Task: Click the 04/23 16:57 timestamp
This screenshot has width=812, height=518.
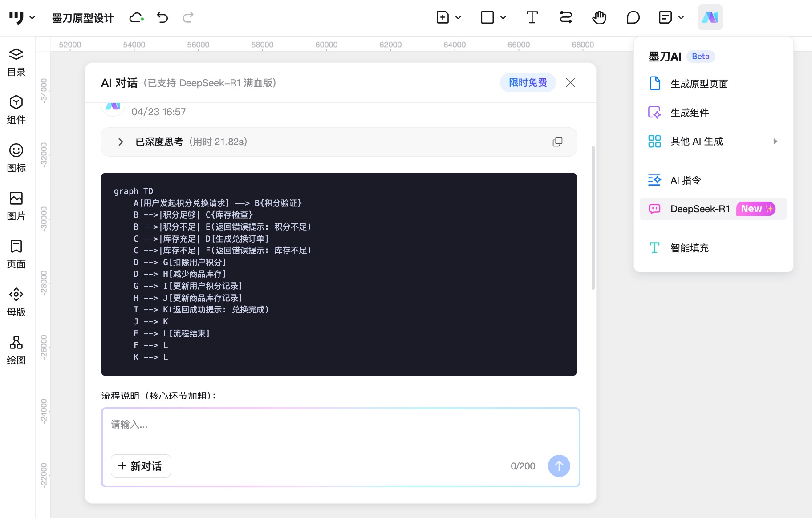Action: [x=158, y=112]
